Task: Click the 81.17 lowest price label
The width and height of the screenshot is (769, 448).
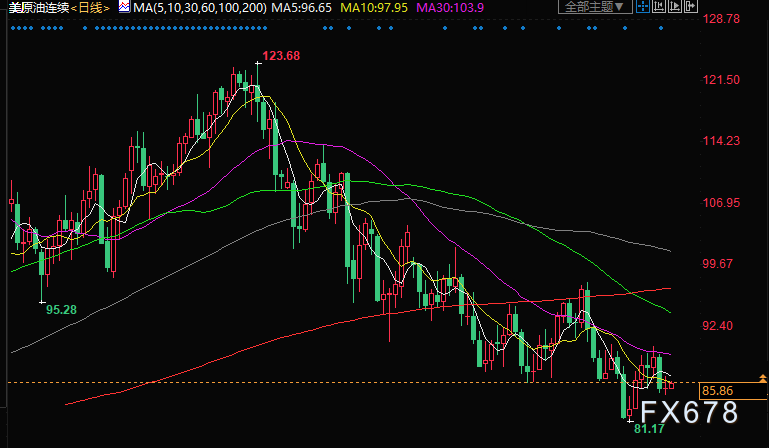Action: [x=649, y=429]
